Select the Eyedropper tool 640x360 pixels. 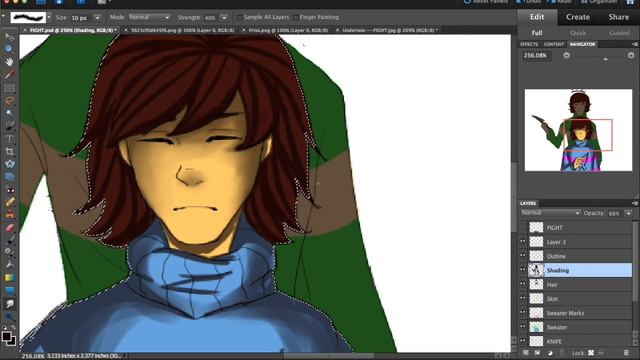pos(9,74)
